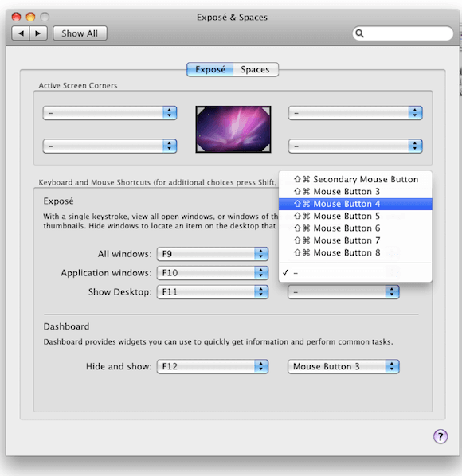Click the desktop preview thumbnail
This screenshot has height=476, width=462.
click(x=233, y=129)
